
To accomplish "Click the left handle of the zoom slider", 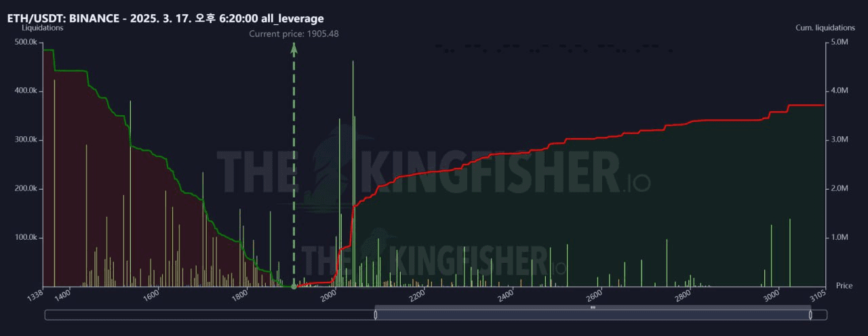I will tap(376, 314).
